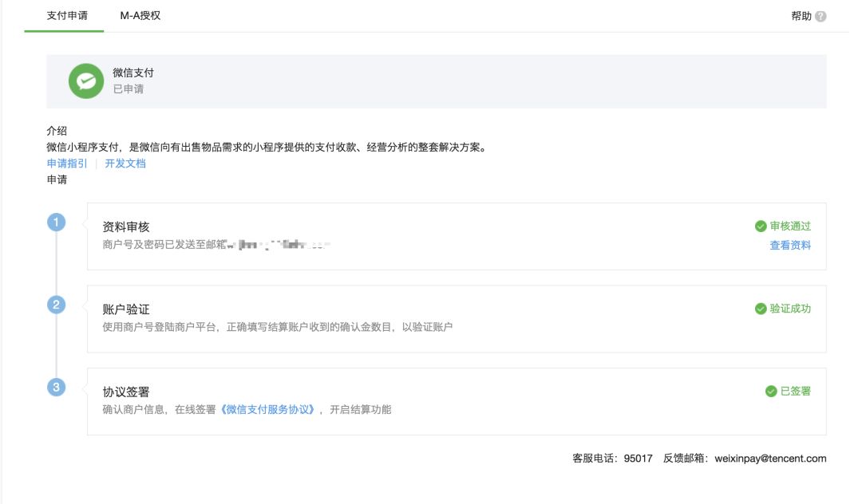Click the 验证成功 status text
This screenshot has height=504, width=862.
point(790,309)
